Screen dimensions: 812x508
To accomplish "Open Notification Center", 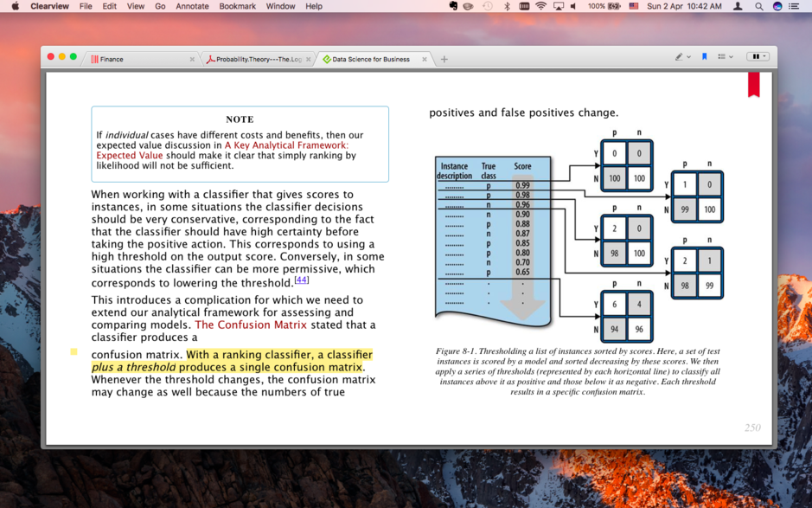I will (x=792, y=7).
